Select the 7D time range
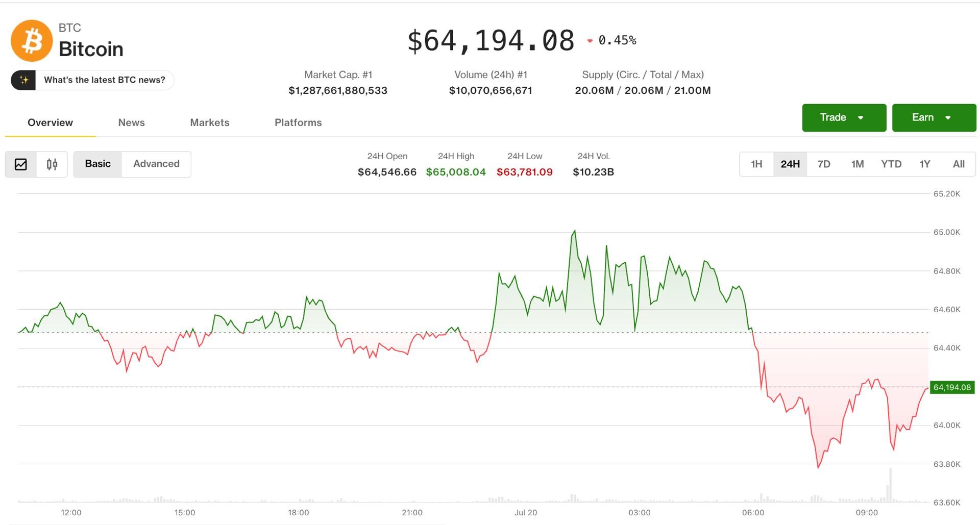This screenshot has height=525, width=980. coord(824,164)
